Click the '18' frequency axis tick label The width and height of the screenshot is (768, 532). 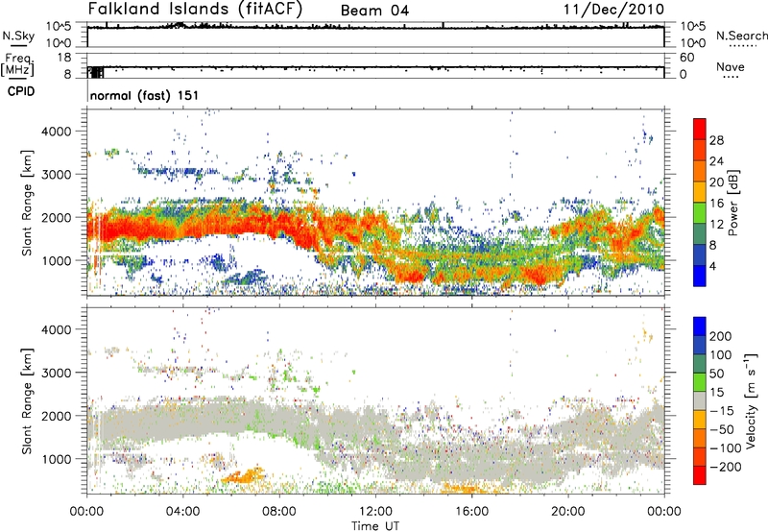point(64,58)
